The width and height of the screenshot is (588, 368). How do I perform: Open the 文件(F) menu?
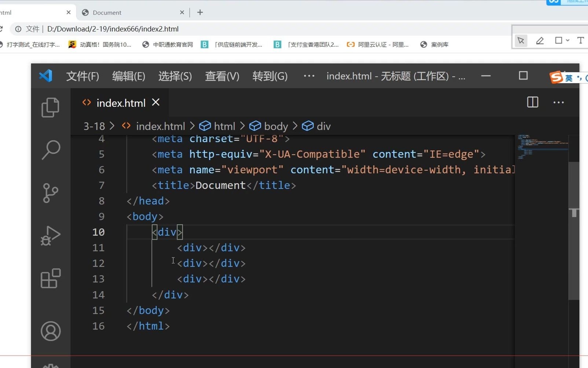pyautogui.click(x=83, y=76)
